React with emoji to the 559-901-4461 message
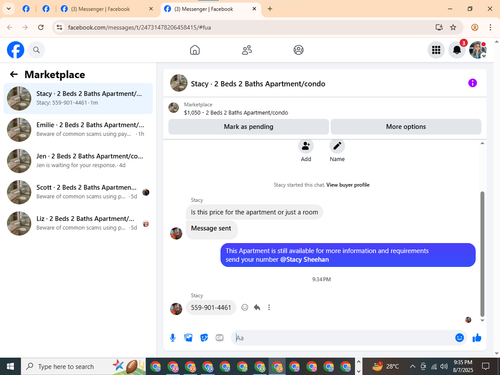Viewport: 500px width, 375px height. pos(245,307)
